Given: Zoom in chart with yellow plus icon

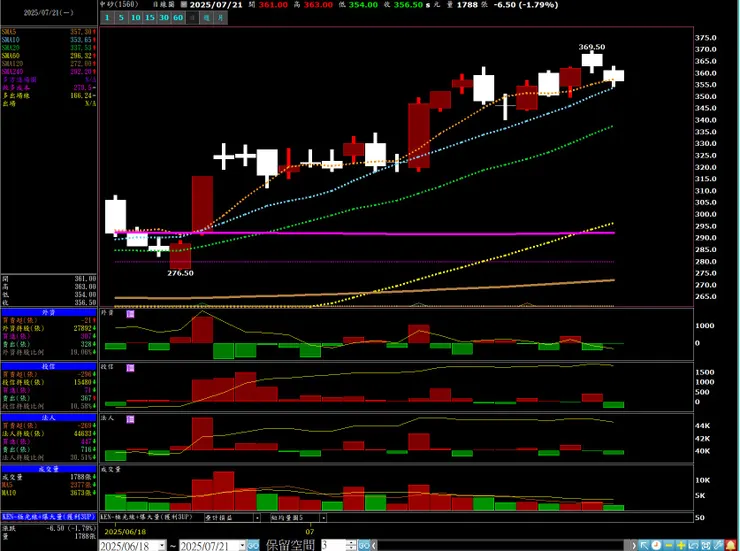Looking at the screenshot, I should click(681, 545).
